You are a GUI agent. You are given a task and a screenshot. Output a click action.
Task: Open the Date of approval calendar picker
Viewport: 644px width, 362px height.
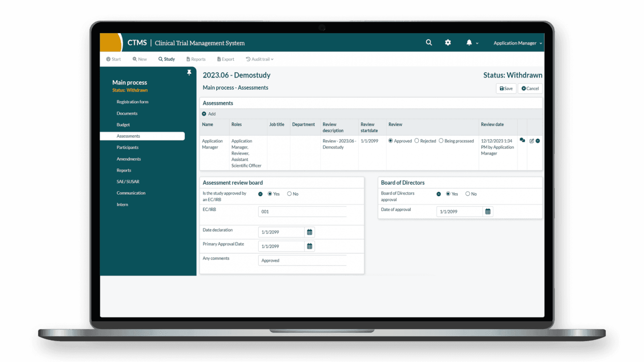tap(488, 212)
